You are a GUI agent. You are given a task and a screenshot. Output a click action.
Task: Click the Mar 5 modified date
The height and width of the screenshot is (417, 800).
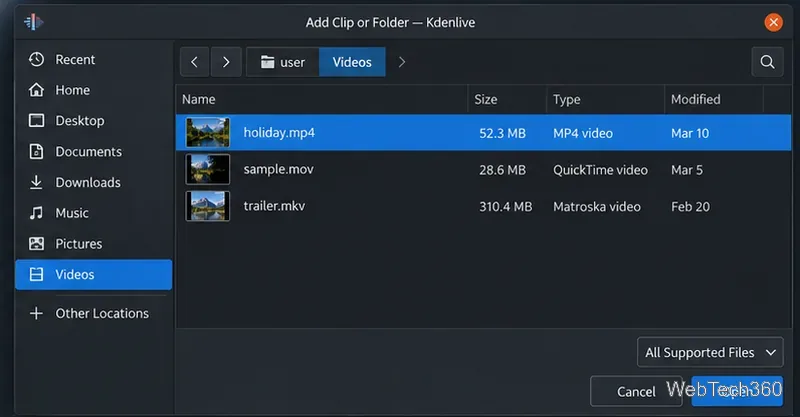[x=687, y=170]
